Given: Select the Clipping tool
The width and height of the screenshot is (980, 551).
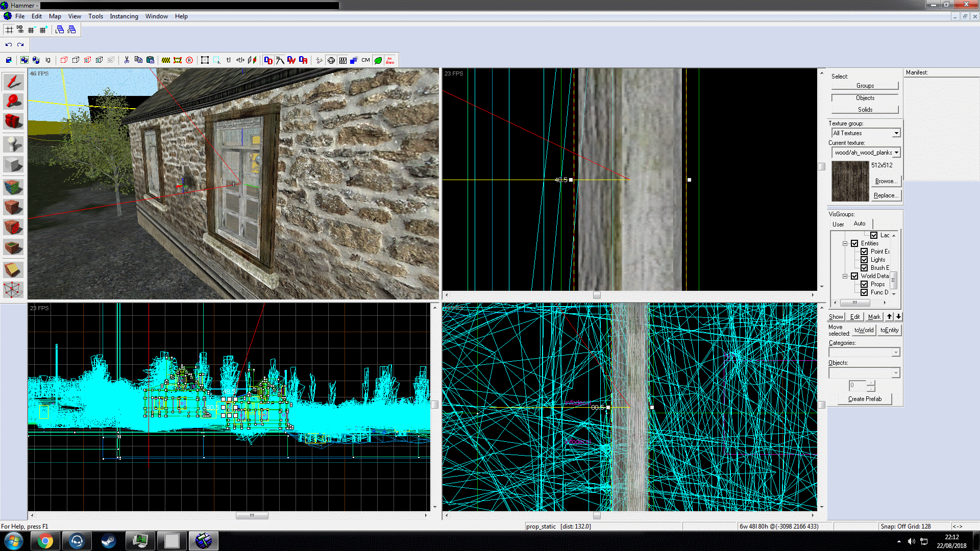Looking at the screenshot, I should pyautogui.click(x=13, y=269).
